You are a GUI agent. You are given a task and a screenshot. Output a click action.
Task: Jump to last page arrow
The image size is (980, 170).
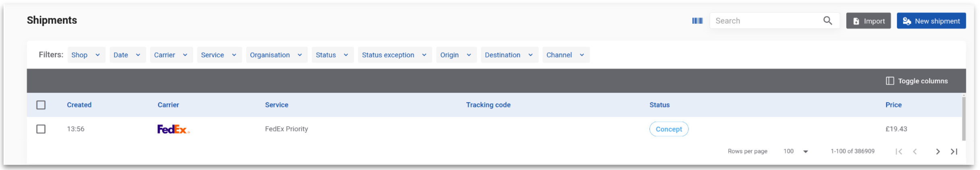(x=953, y=151)
